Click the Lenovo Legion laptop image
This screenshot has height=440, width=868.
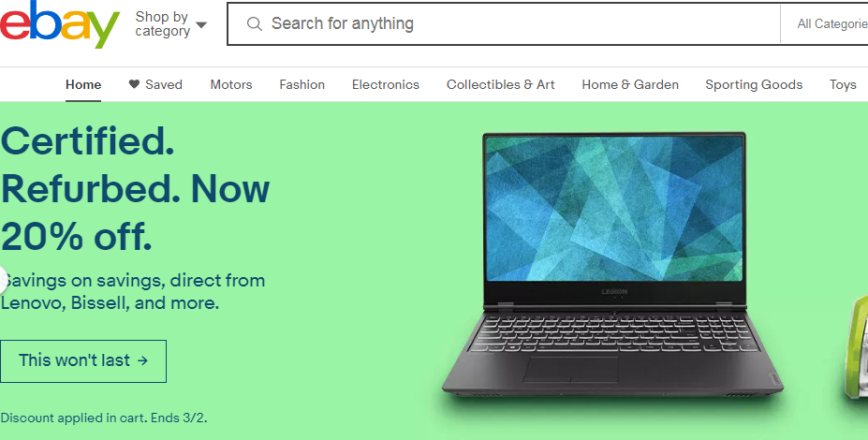click(612, 265)
